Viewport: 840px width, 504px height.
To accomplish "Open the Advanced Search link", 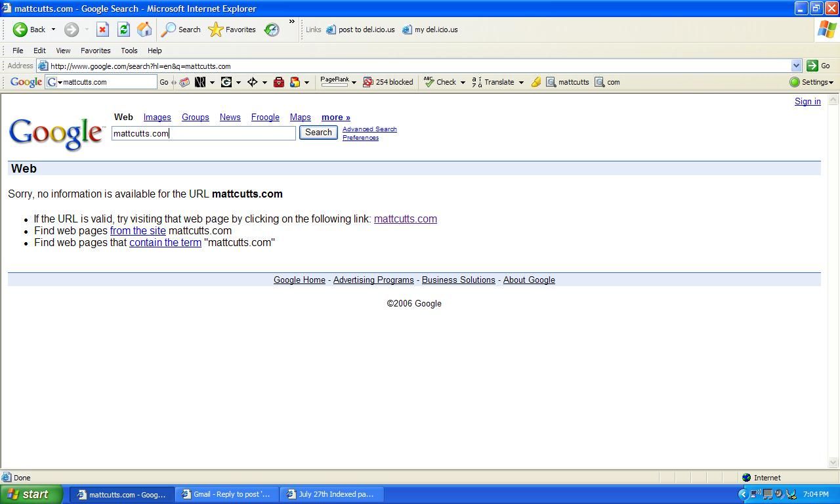I will 369,129.
